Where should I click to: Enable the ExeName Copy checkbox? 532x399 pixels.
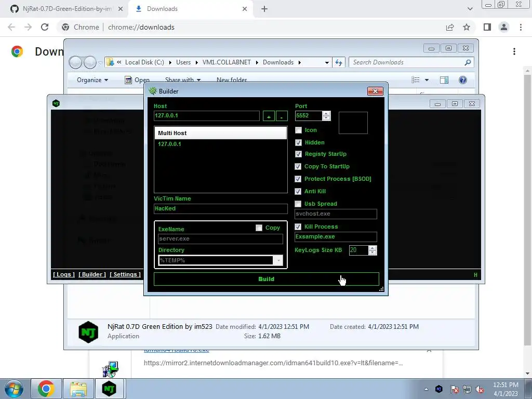(x=259, y=228)
